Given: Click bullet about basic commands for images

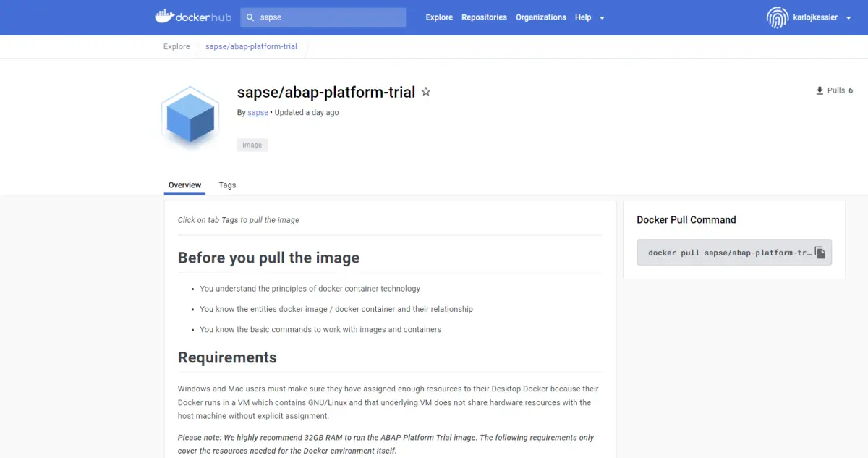Looking at the screenshot, I should 320,329.
